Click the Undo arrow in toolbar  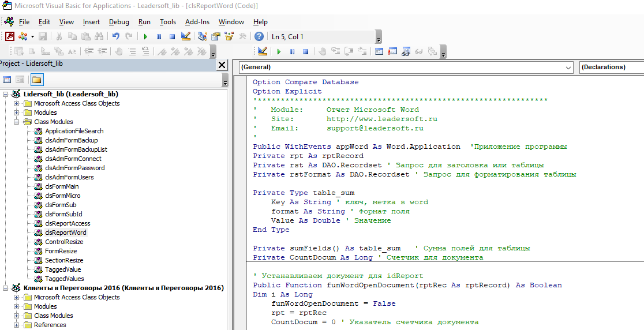point(116,36)
